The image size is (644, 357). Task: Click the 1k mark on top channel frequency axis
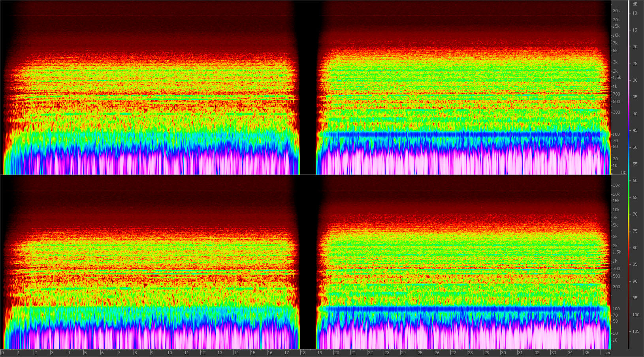[615, 86]
